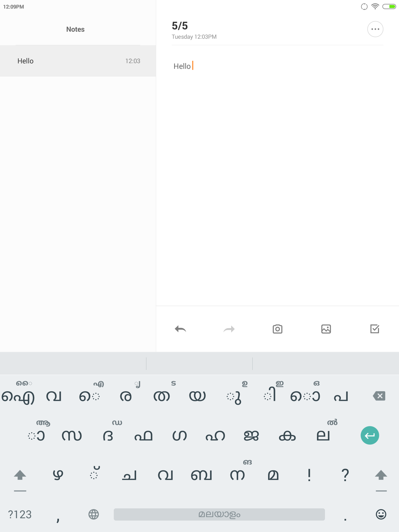Tap the backspace delete key
The width and height of the screenshot is (399, 532).
tap(379, 396)
